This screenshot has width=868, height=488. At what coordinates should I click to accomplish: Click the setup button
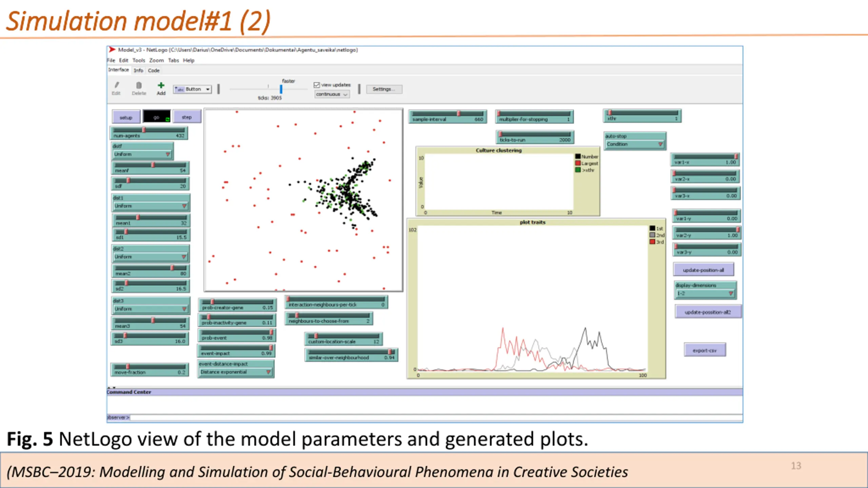126,117
